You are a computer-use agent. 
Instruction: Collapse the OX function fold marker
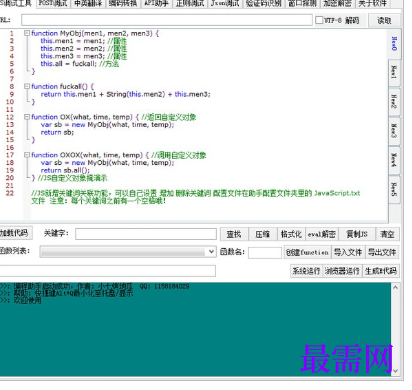[27, 117]
